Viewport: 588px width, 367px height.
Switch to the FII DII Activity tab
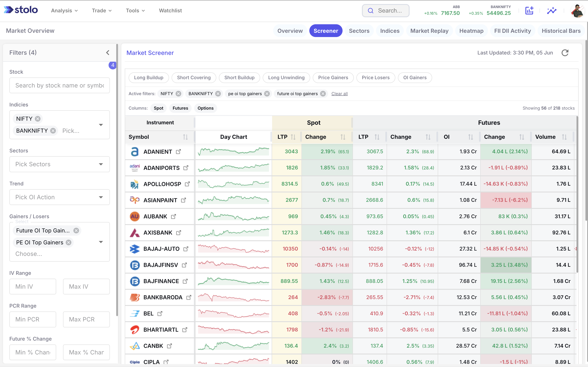click(512, 31)
